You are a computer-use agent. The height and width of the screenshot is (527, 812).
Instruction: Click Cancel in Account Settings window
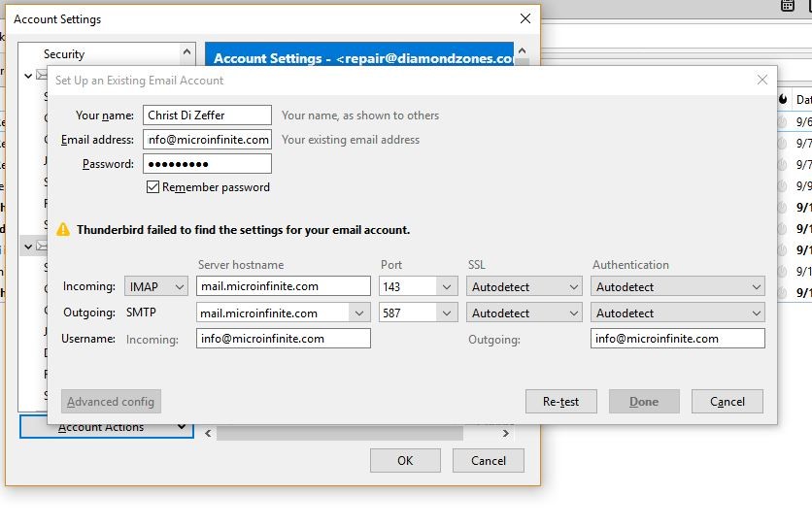(x=489, y=460)
